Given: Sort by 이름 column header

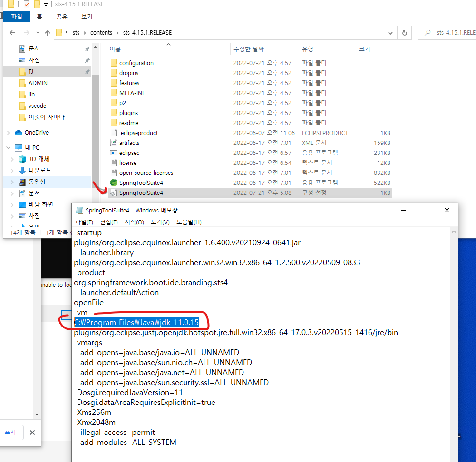Looking at the screenshot, I should 169,49.
